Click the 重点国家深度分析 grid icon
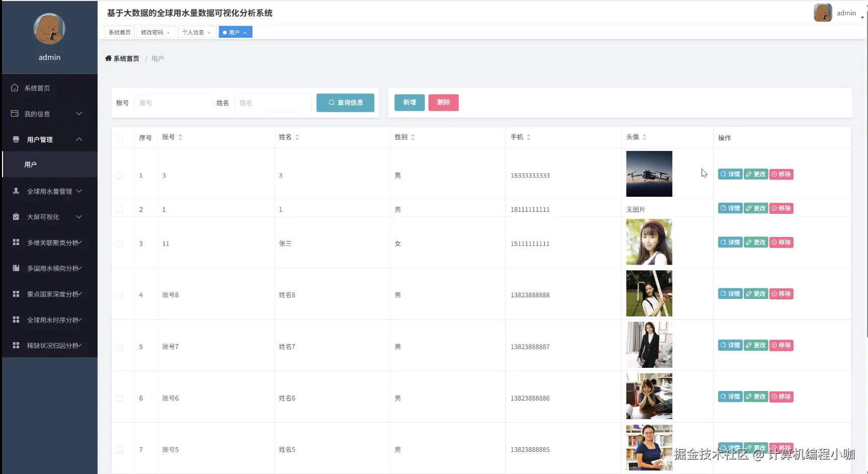Viewport: 868px width, 474px height. pos(16,294)
